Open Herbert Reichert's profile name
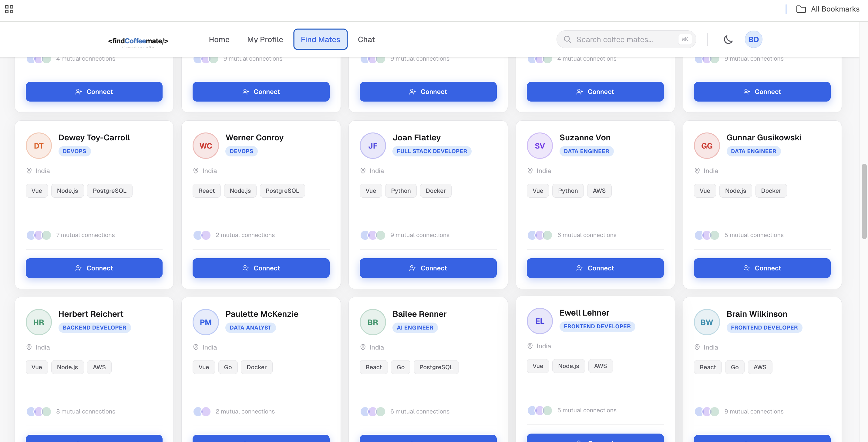The height and width of the screenshot is (442, 868). tap(91, 314)
